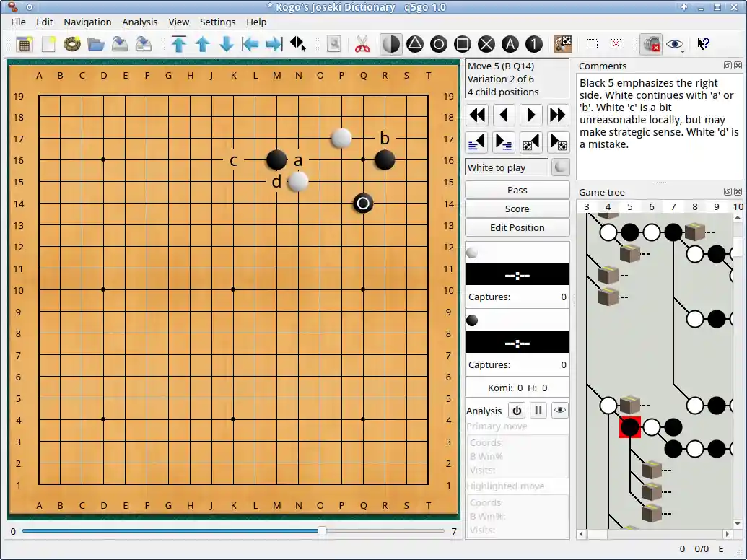Select the cross mark tool
Viewport: 747px width, 560px height.
pyautogui.click(x=486, y=43)
